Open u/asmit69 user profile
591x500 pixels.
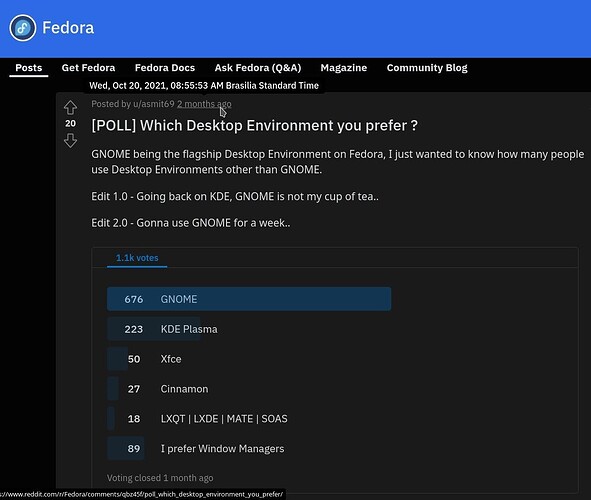click(154, 104)
